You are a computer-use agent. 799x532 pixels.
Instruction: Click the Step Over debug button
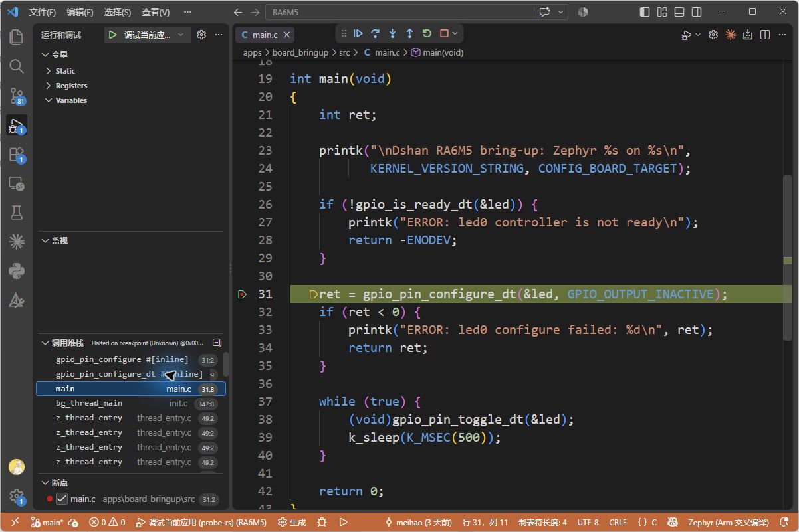tap(376, 33)
